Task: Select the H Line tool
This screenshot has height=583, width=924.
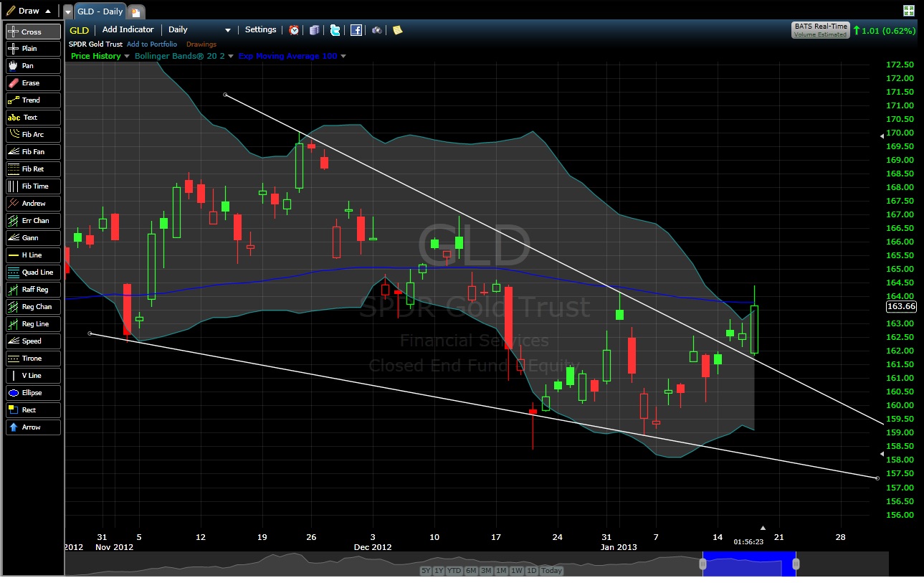Action: (33, 255)
